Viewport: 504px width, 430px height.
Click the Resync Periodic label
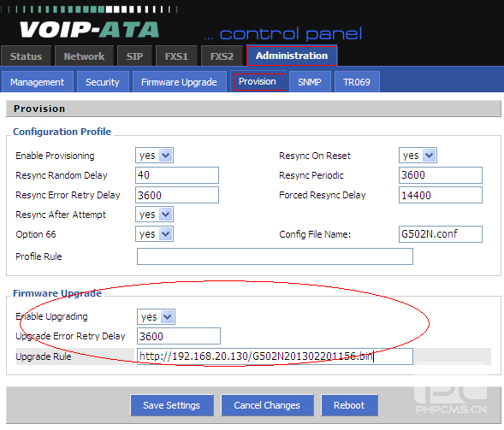311,175
